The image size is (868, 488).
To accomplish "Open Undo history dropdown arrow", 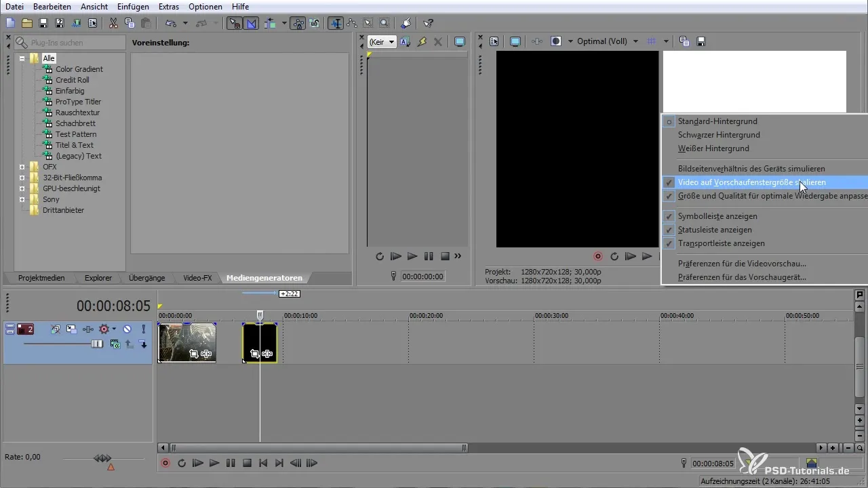I will click(184, 23).
